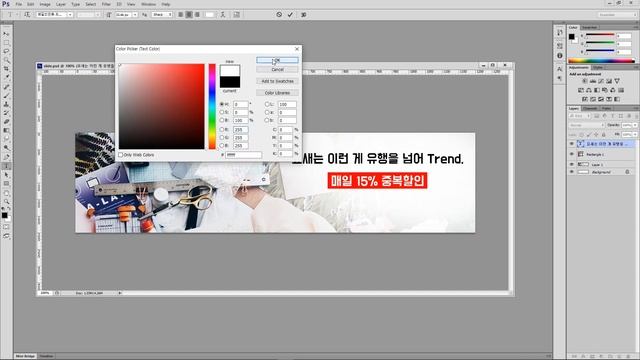Viewport: 640px width, 360px height.
Task: Toggle the Character and Paragraph panels icon
Action: tap(236, 15)
